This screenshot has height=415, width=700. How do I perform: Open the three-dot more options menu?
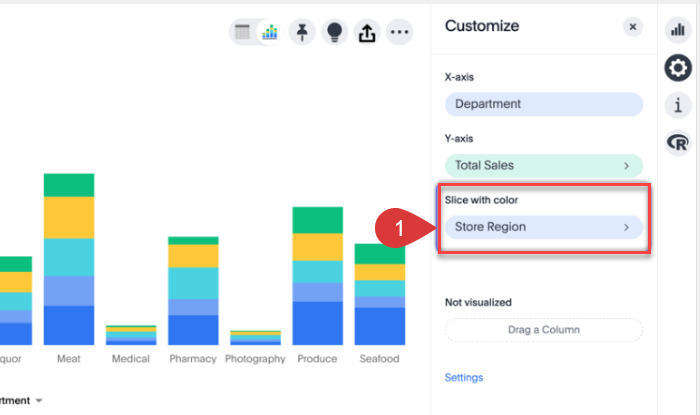tap(399, 32)
